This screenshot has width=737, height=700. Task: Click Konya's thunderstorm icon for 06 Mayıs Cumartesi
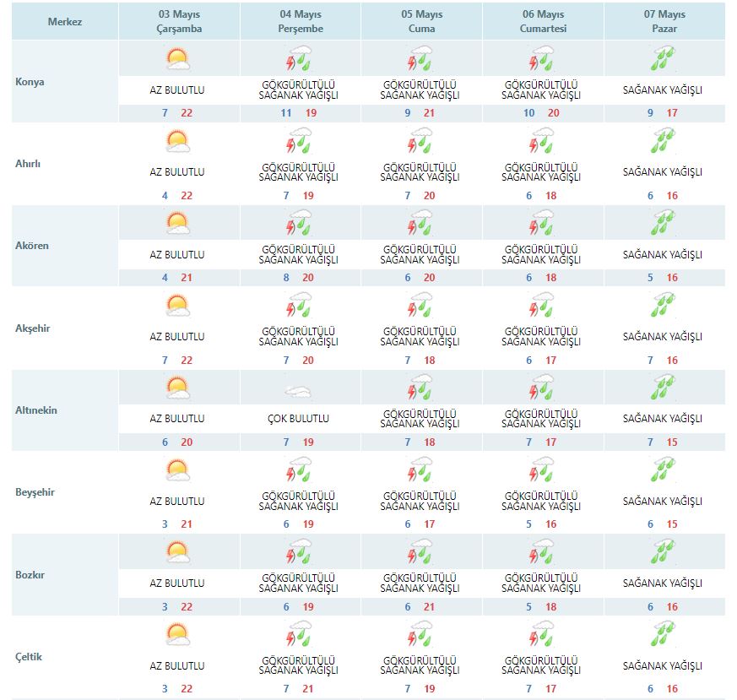pos(541,59)
